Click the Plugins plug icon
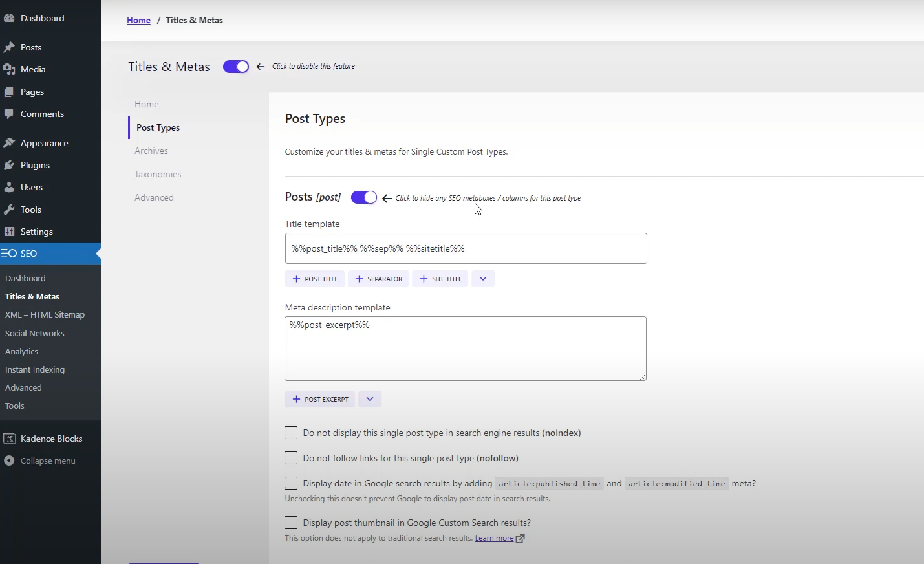The width and height of the screenshot is (924, 564). pos(9,165)
